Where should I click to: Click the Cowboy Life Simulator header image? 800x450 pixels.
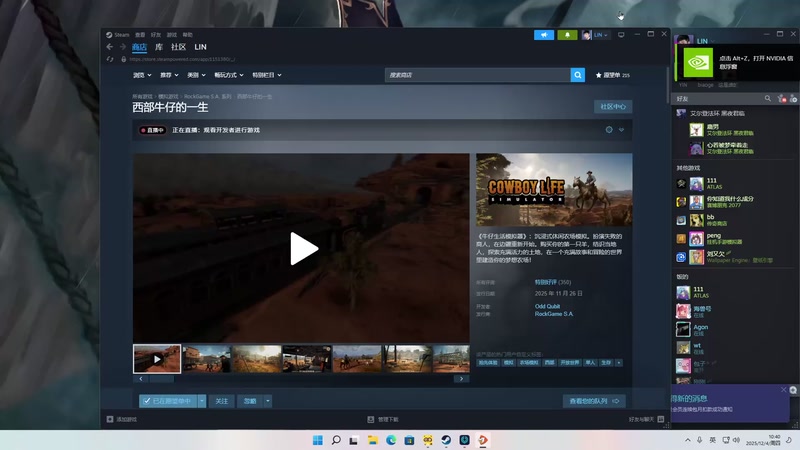(x=554, y=190)
